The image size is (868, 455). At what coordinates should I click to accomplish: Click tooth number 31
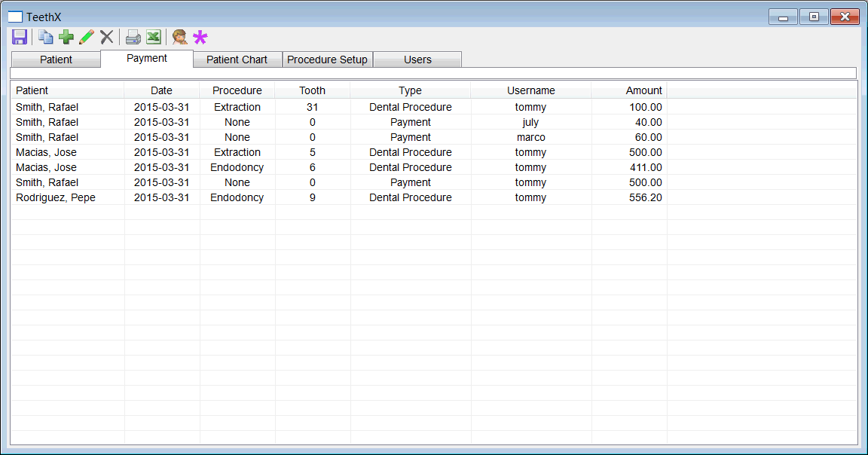(x=312, y=107)
